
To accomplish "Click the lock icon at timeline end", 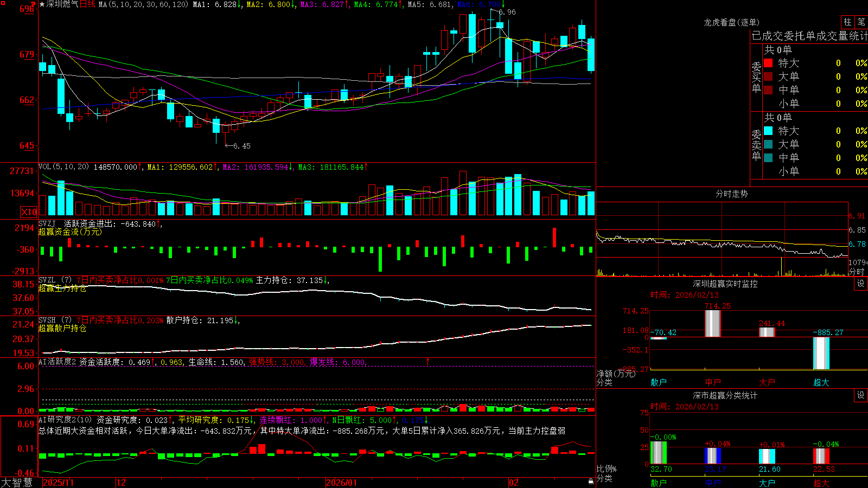I will coord(591,481).
